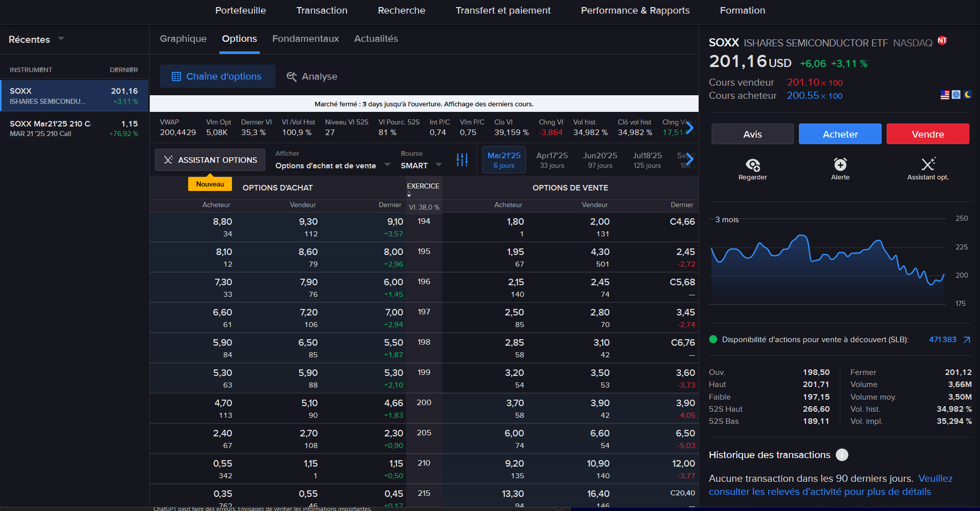
Task: Click call Acheteur 8,80 at strike 194
Action: point(222,222)
